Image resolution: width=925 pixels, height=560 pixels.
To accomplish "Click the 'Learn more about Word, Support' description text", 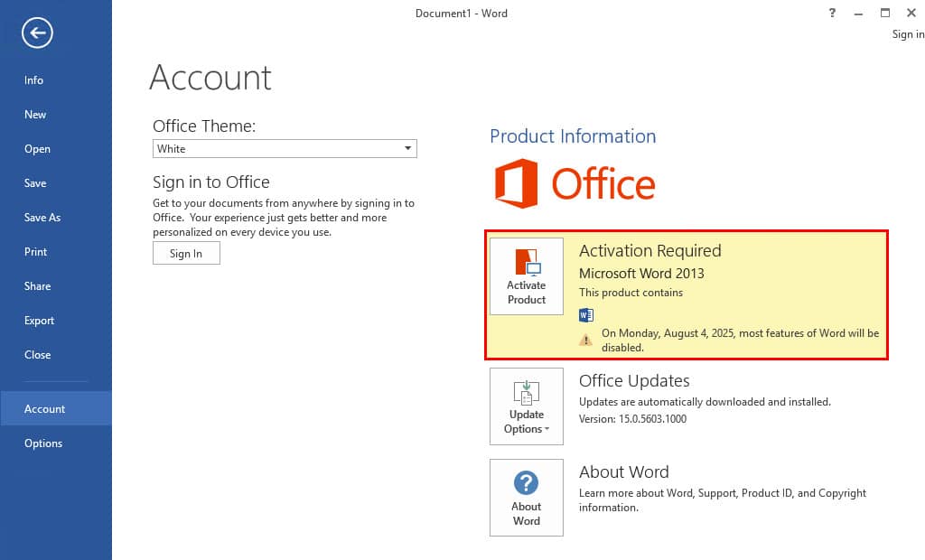I will tap(723, 499).
